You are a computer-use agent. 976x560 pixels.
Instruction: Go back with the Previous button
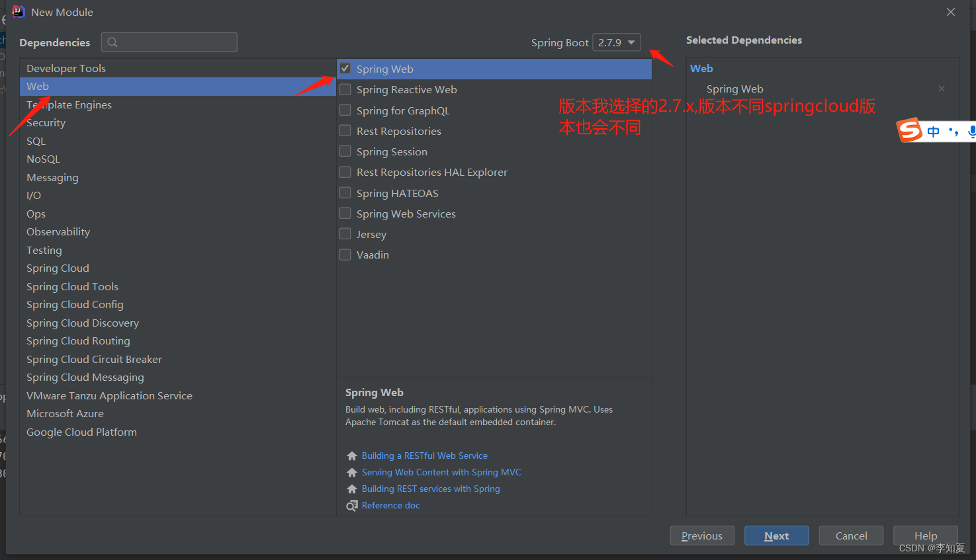click(x=702, y=536)
